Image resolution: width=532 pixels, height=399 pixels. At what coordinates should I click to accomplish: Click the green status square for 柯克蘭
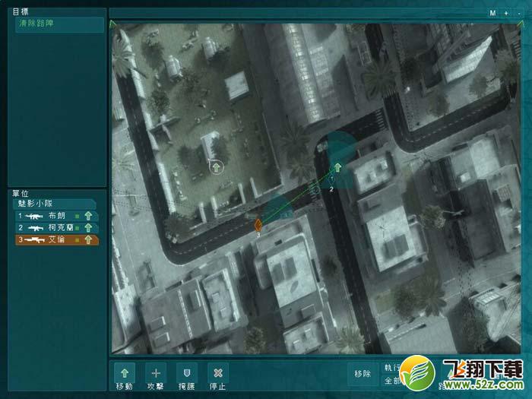[x=78, y=228]
